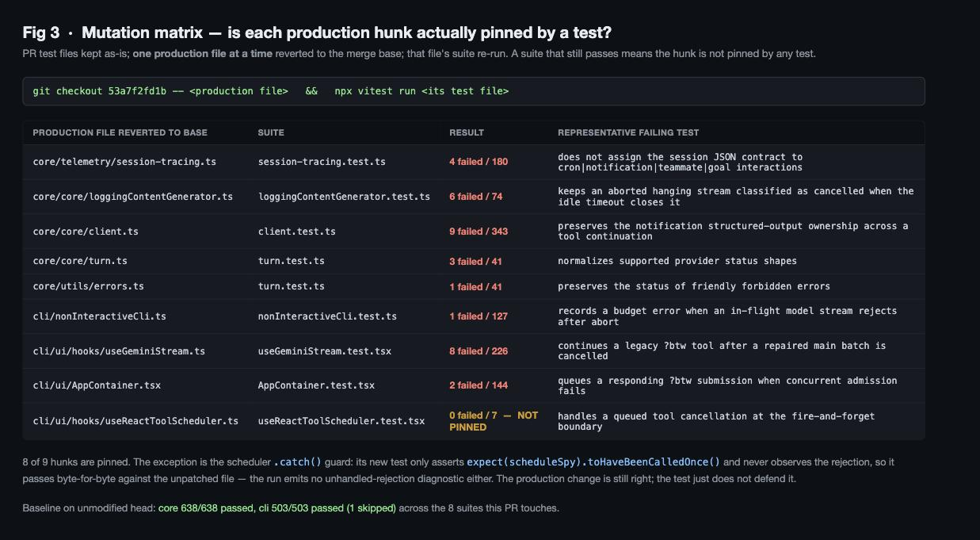This screenshot has width=980, height=540.
Task: Select core/core/loggingContentGenerator.ts file cell
Action: point(133,197)
